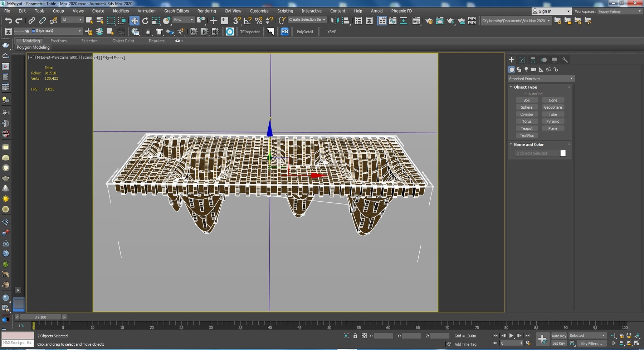The image size is (644, 350).
Task: Enable the Auto Key animation toggle
Action: pos(558,336)
